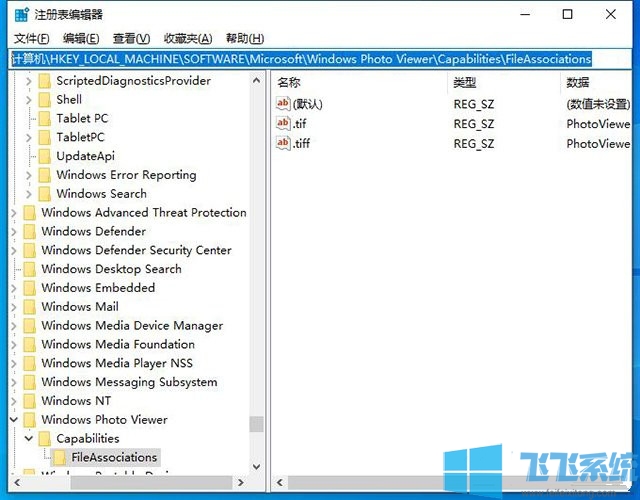The image size is (640, 500).
Task: Select the Windows NT folder icon
Action: (x=29, y=401)
